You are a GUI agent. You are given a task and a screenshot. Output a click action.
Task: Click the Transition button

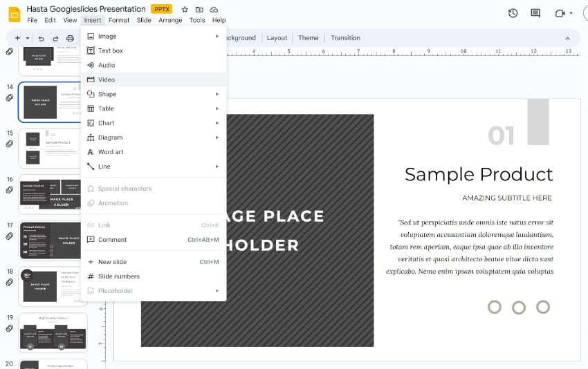(x=345, y=38)
